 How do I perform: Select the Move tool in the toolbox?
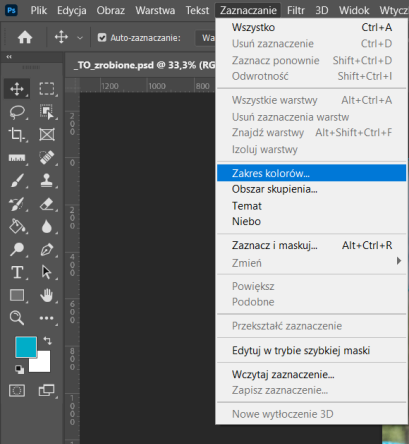point(17,89)
